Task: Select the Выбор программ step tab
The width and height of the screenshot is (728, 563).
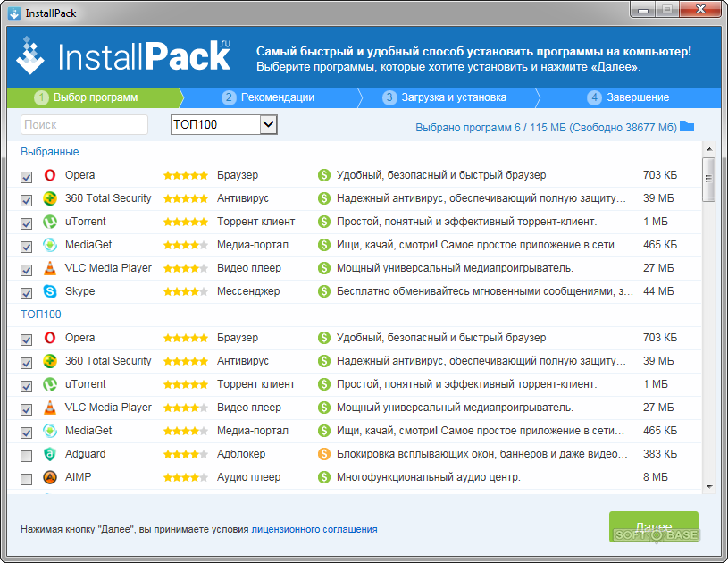Action: 95,97
